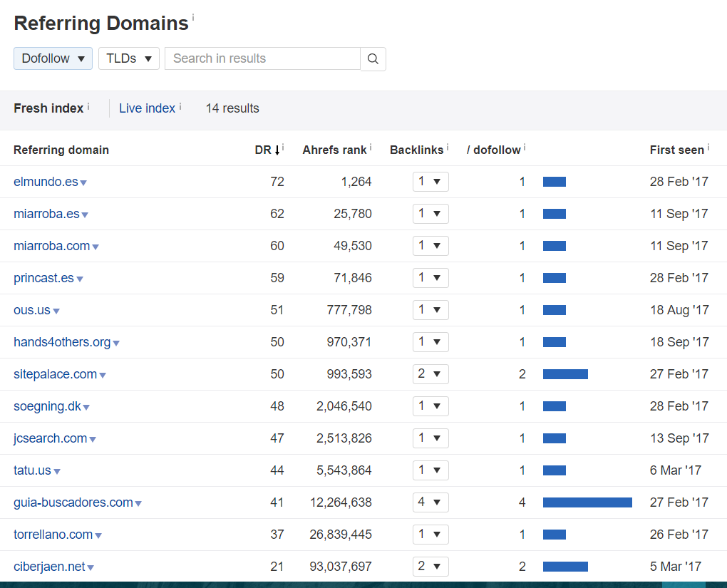Open info icon next to dofollow header
Screen dimensions: 727x588
[x=525, y=148]
